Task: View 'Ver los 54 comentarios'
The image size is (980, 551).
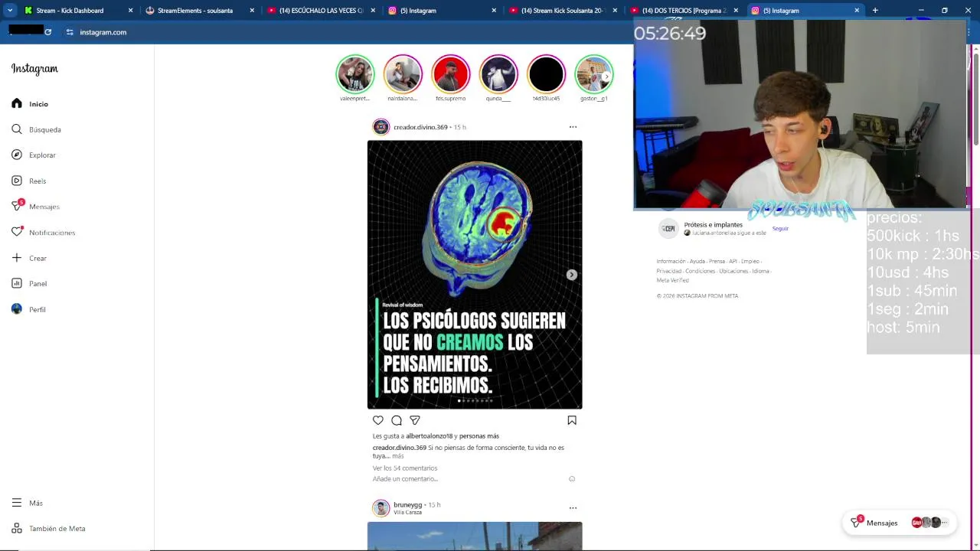Action: [x=405, y=468]
